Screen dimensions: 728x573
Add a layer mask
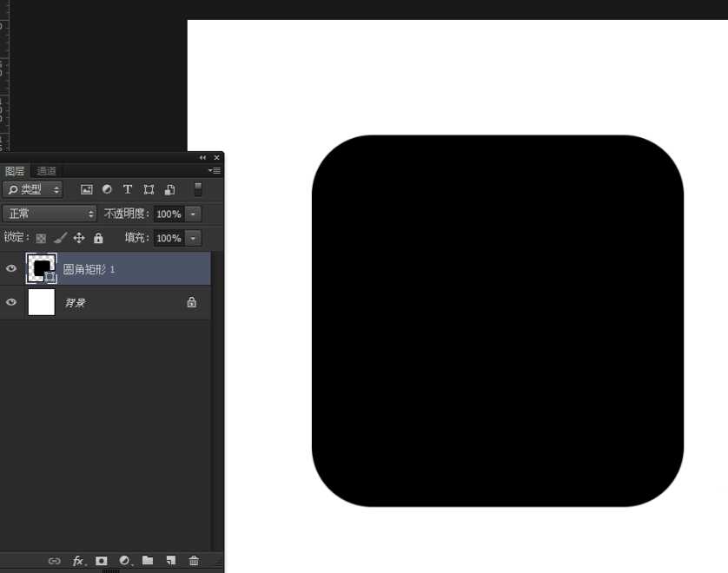click(102, 561)
